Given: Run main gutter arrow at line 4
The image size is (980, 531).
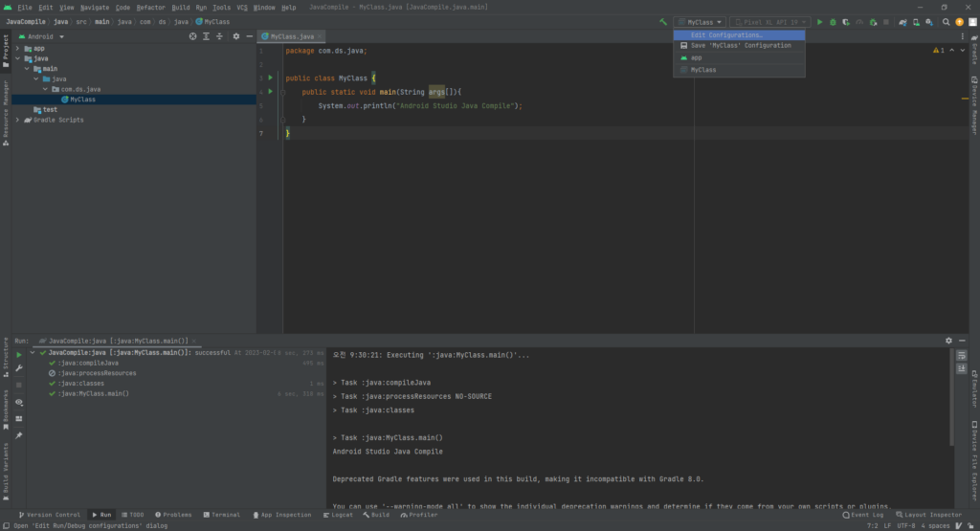Looking at the screenshot, I should (x=271, y=92).
